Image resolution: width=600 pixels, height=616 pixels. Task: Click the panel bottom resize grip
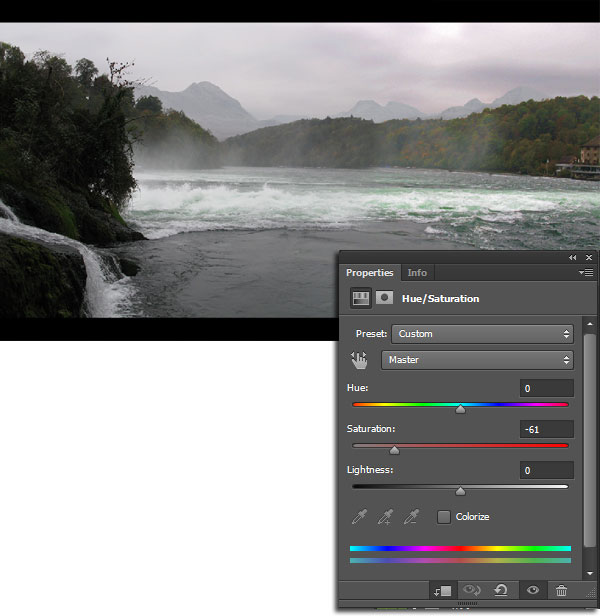click(x=468, y=603)
